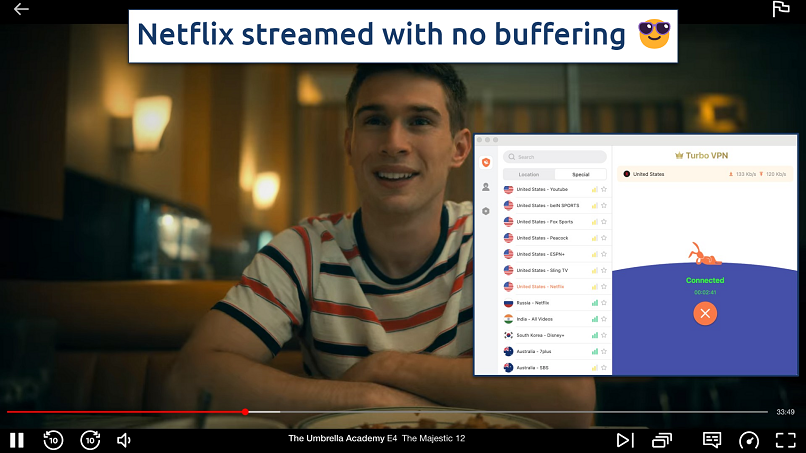Click the Umbrella Academy episode title
This screenshot has height=453, width=806.
tap(376, 439)
